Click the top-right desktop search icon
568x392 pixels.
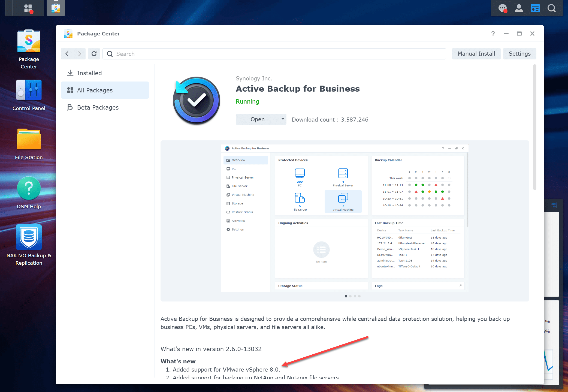point(551,8)
